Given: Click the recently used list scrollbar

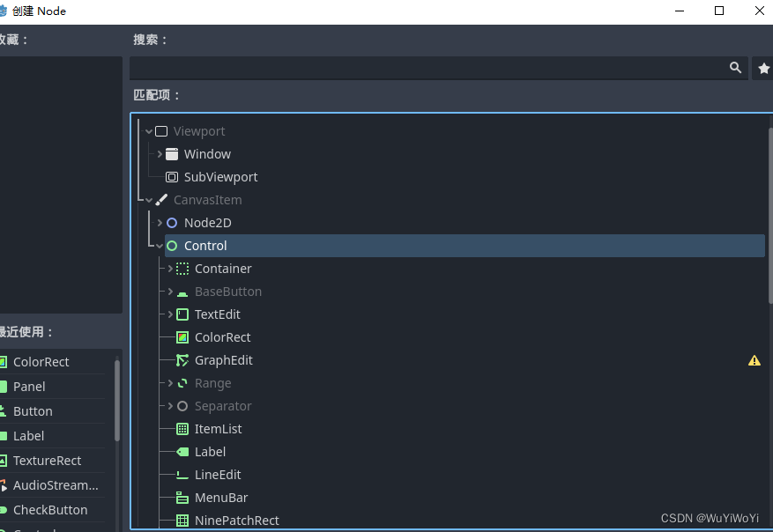Looking at the screenshot, I should pyautogui.click(x=117, y=401).
